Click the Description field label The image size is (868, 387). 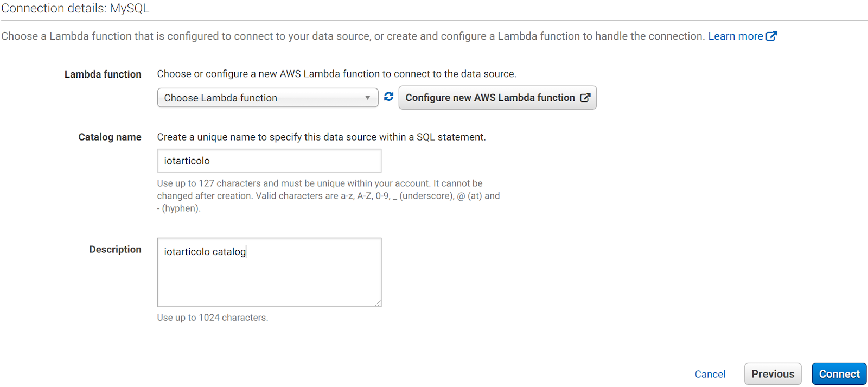point(115,250)
